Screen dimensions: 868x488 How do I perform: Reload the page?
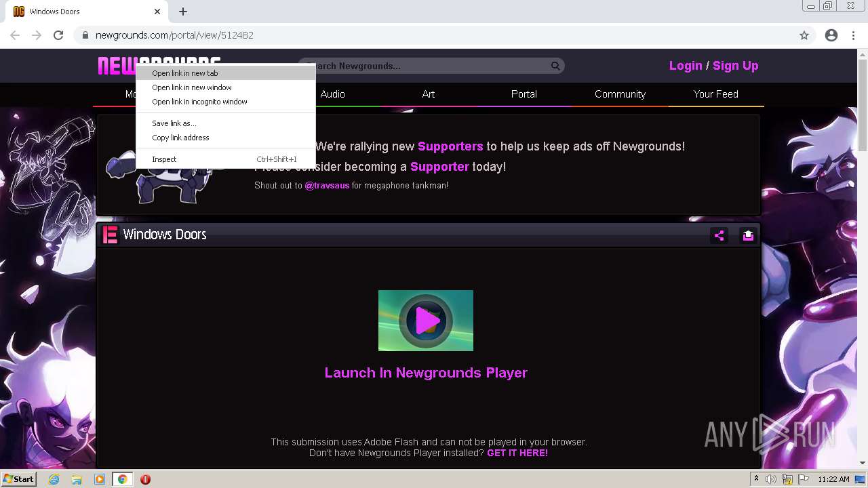pos(58,35)
